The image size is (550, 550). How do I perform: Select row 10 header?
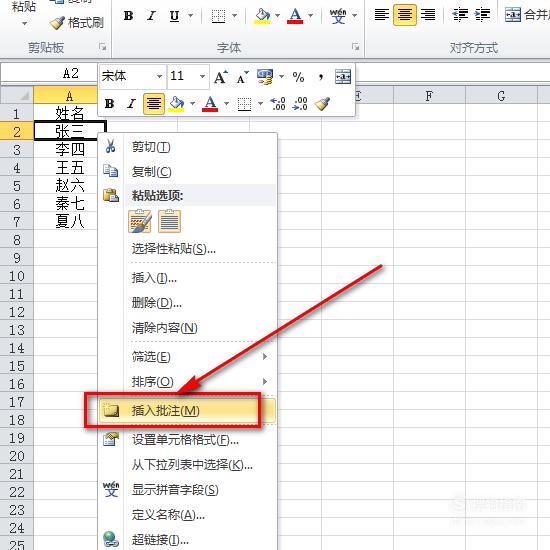click(17, 276)
